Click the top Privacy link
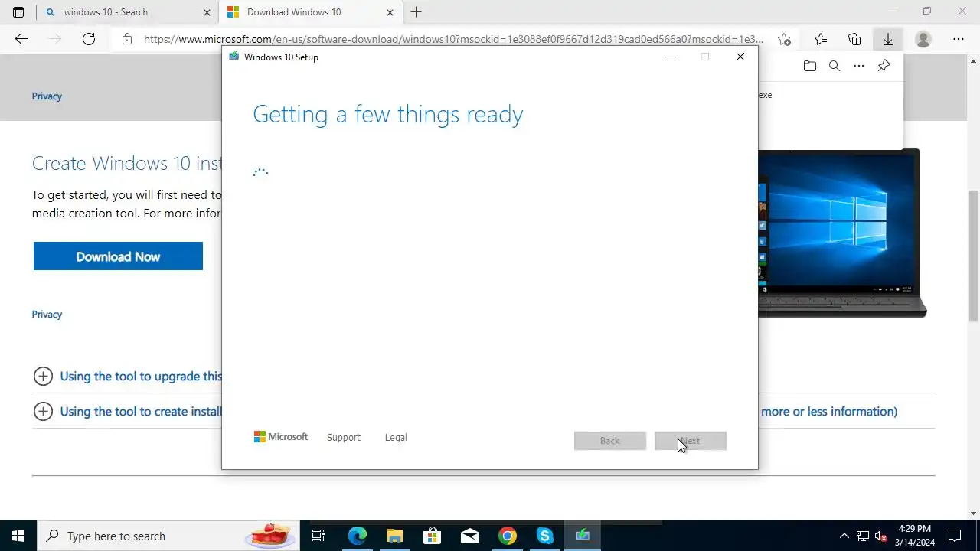The width and height of the screenshot is (980, 551). click(x=47, y=96)
